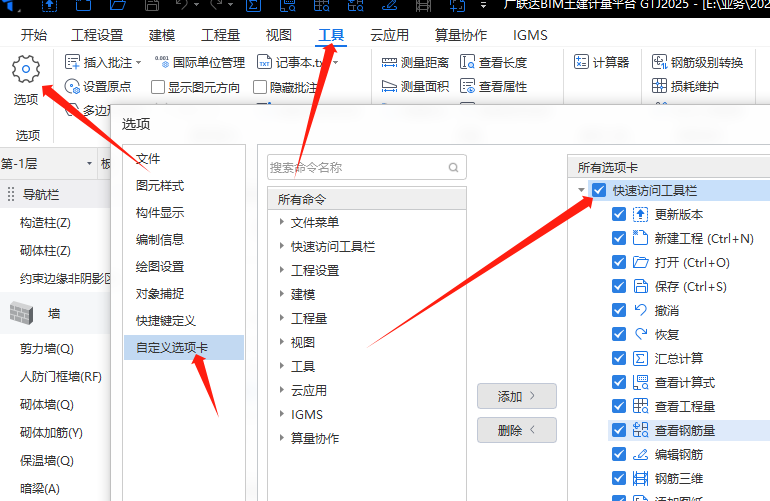The height and width of the screenshot is (501, 770).
Task: Open 损耗维护 tool
Action: tap(685, 86)
